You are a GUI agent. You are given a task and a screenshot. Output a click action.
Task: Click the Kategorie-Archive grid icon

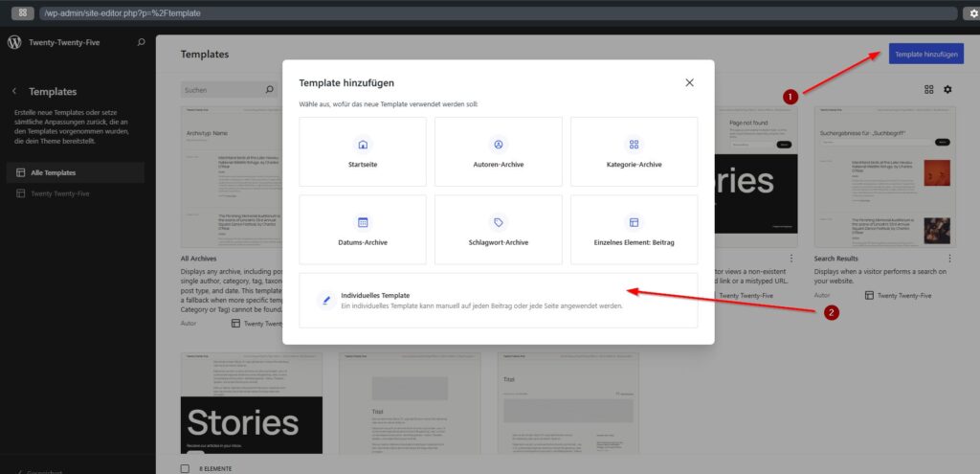coord(634,145)
